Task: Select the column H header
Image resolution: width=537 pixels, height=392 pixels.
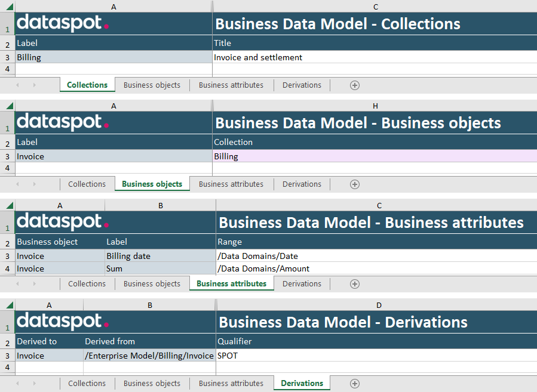Action: (x=375, y=106)
